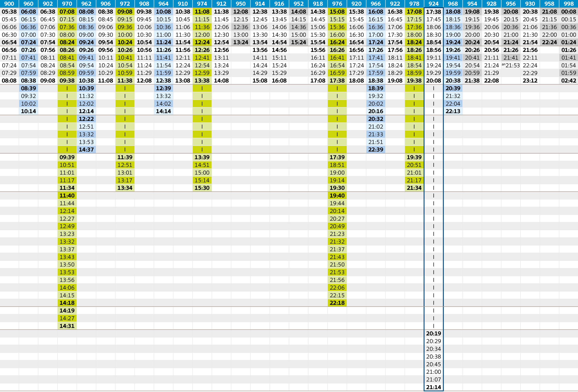
Task: Select the 11:40 cell in column 970
Action: [67, 196]
